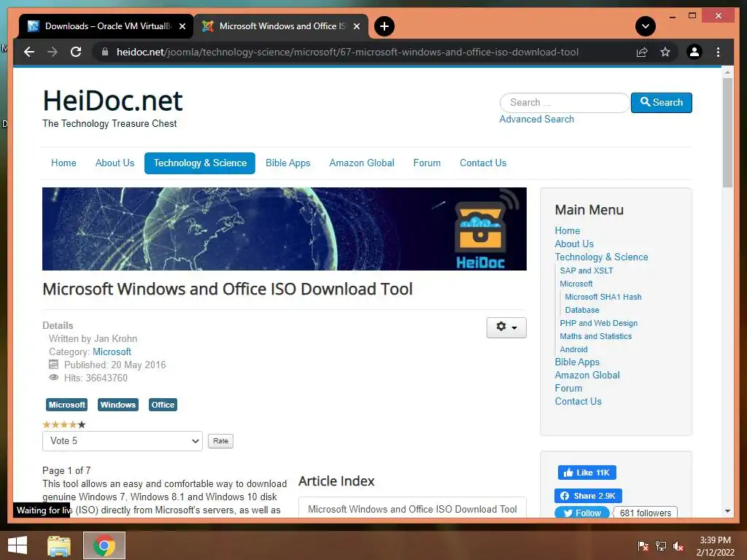Open the Windows Start button
This screenshot has height=560, width=747.
18,545
